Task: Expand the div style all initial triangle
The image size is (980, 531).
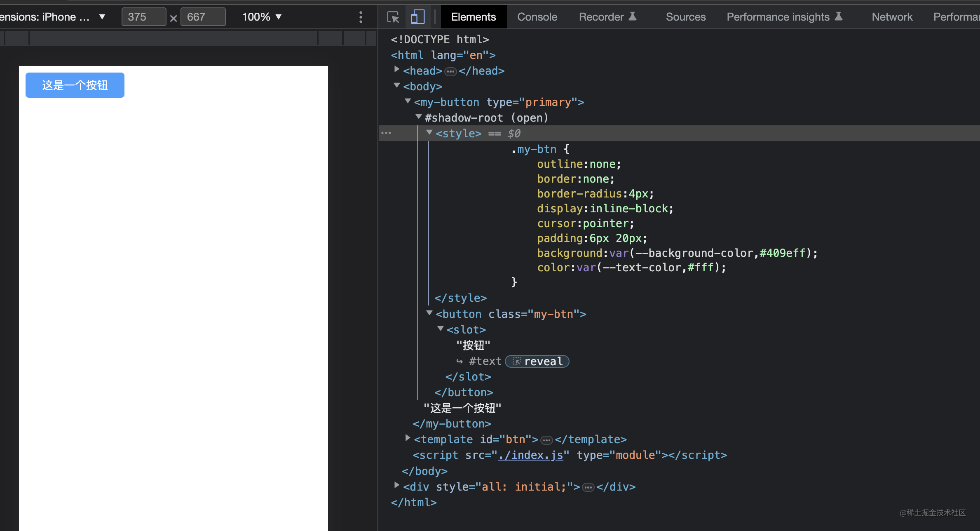Action: [396, 485]
